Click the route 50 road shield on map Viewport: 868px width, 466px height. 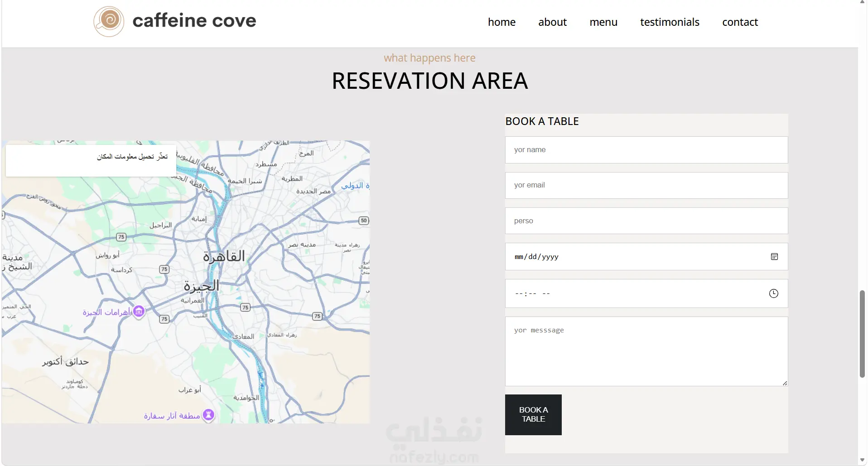[x=364, y=221]
